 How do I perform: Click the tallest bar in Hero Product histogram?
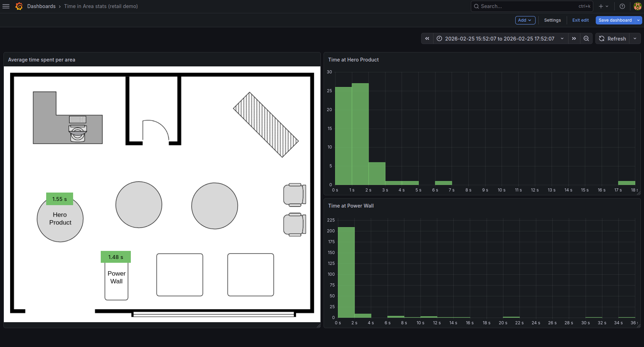(x=360, y=134)
